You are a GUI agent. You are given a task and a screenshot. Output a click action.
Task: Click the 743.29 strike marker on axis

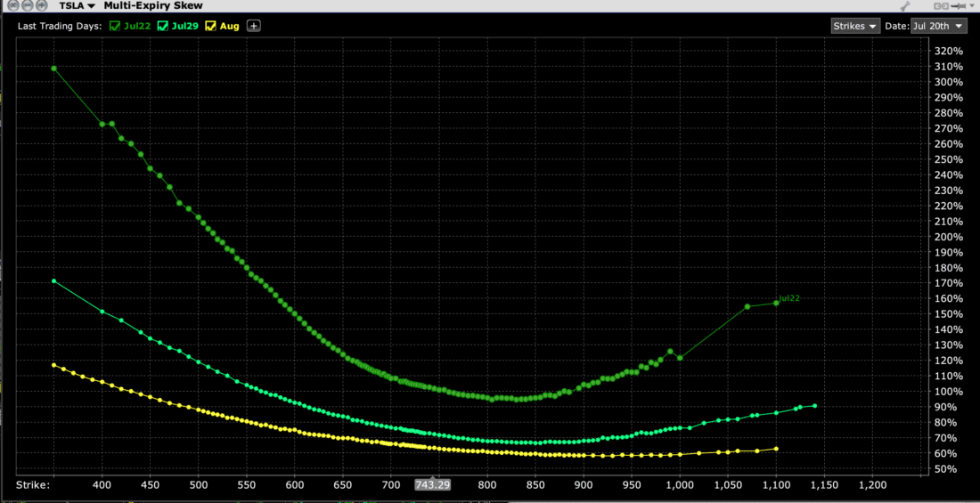pyautogui.click(x=431, y=485)
